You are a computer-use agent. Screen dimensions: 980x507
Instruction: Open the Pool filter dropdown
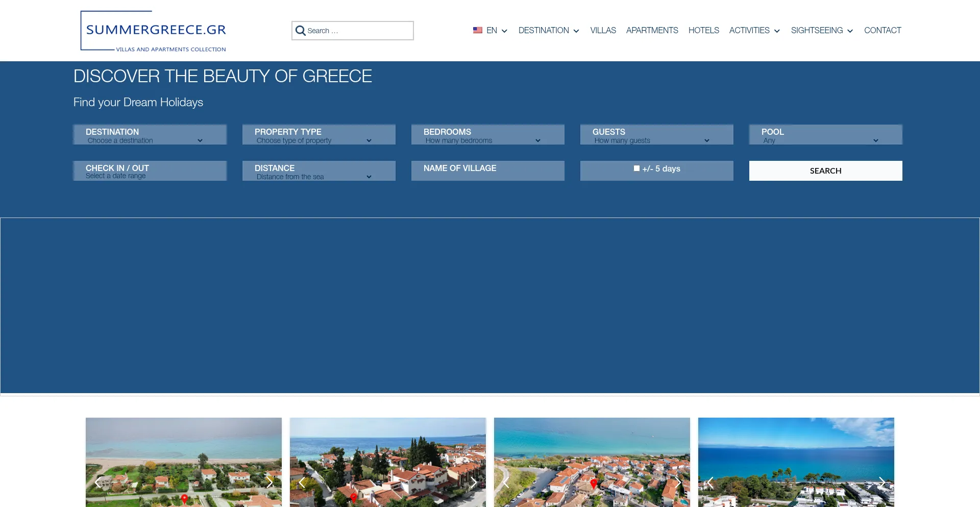(x=825, y=135)
